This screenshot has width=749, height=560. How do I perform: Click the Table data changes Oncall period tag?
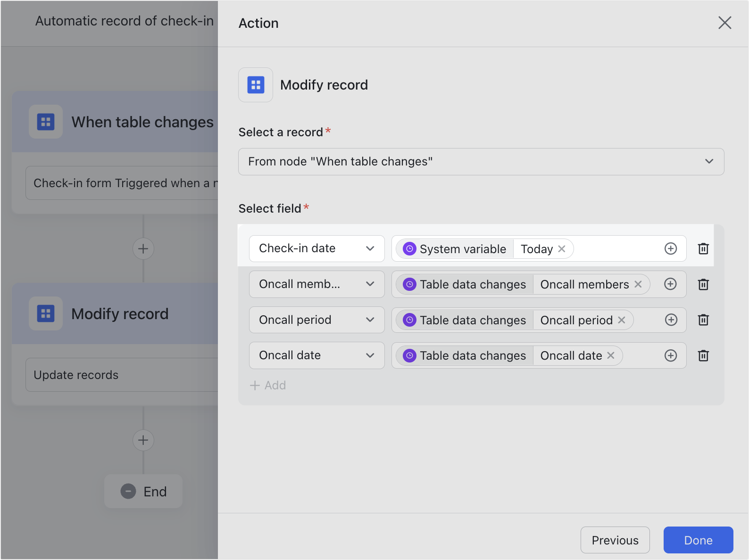tap(515, 320)
